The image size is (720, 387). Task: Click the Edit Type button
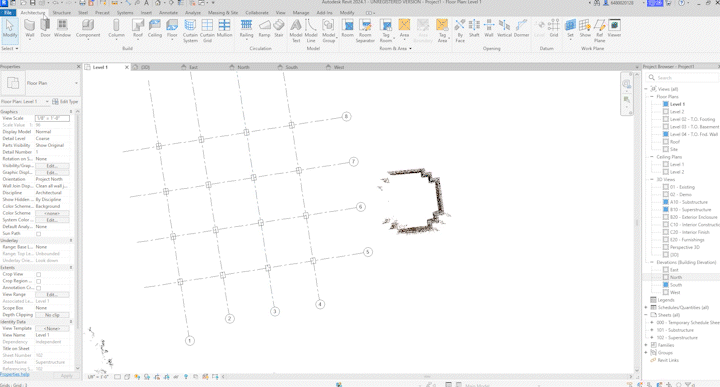coord(65,101)
